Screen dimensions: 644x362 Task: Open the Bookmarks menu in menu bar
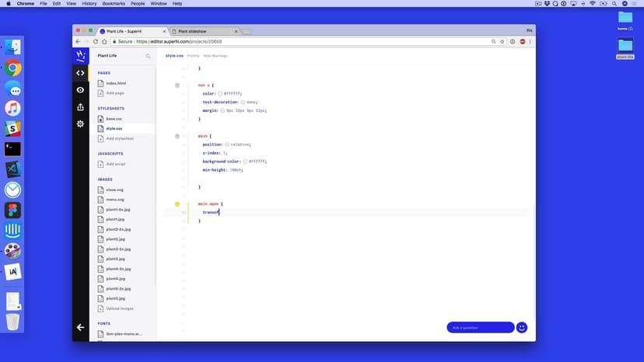tap(114, 4)
